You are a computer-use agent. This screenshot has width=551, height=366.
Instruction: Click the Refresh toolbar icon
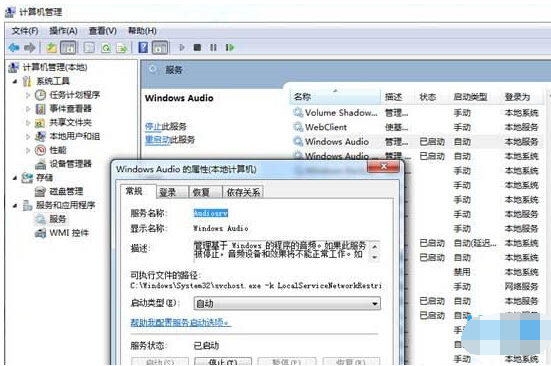[x=106, y=47]
